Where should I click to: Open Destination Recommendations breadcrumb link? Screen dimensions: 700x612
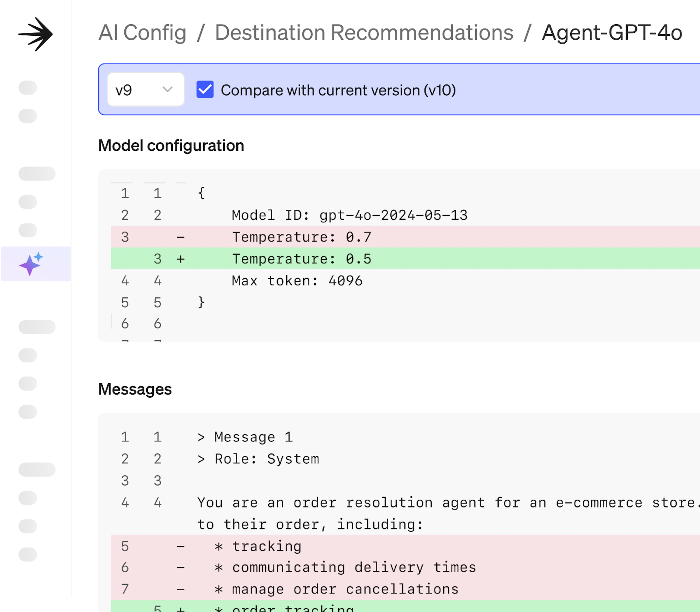pos(364,33)
